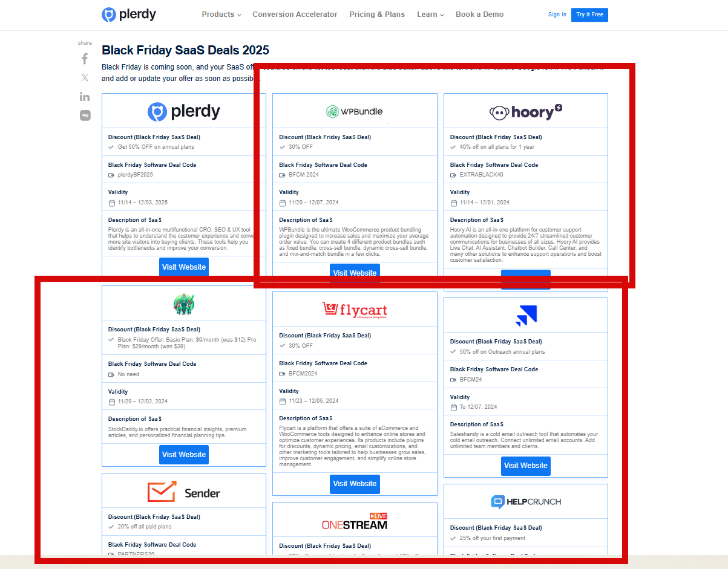The image size is (728, 569).
Task: Click the calendar icon beside 11/14 – 12/01, 2024
Action: [x=453, y=203]
